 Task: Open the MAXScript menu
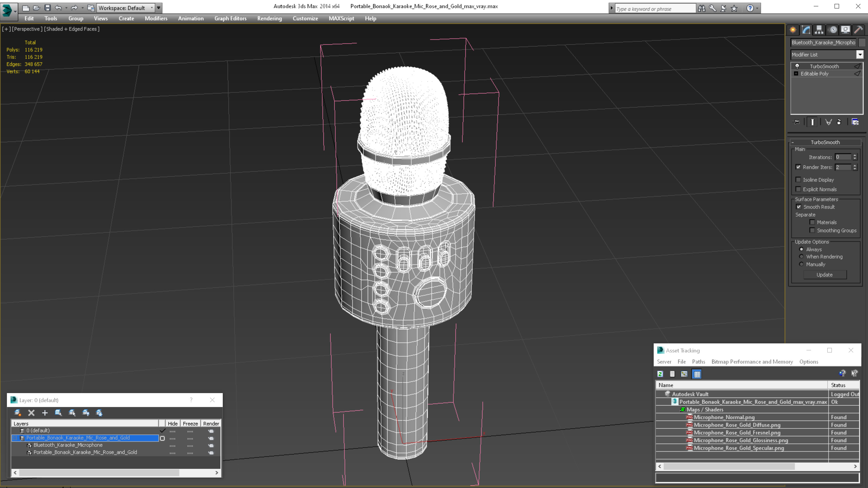click(x=341, y=18)
